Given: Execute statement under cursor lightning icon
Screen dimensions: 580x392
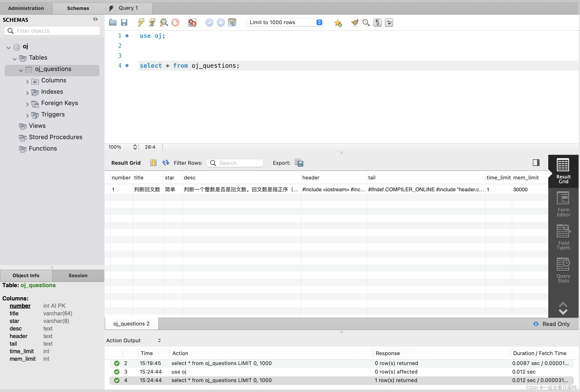Looking at the screenshot, I should pos(152,22).
